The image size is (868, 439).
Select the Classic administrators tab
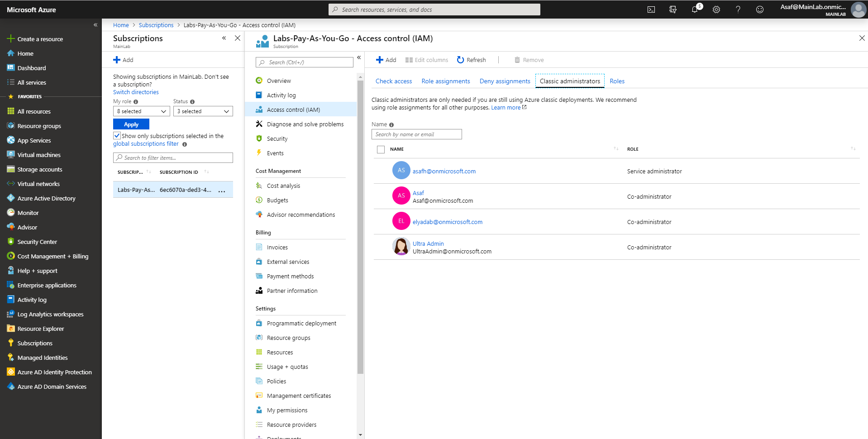point(570,81)
